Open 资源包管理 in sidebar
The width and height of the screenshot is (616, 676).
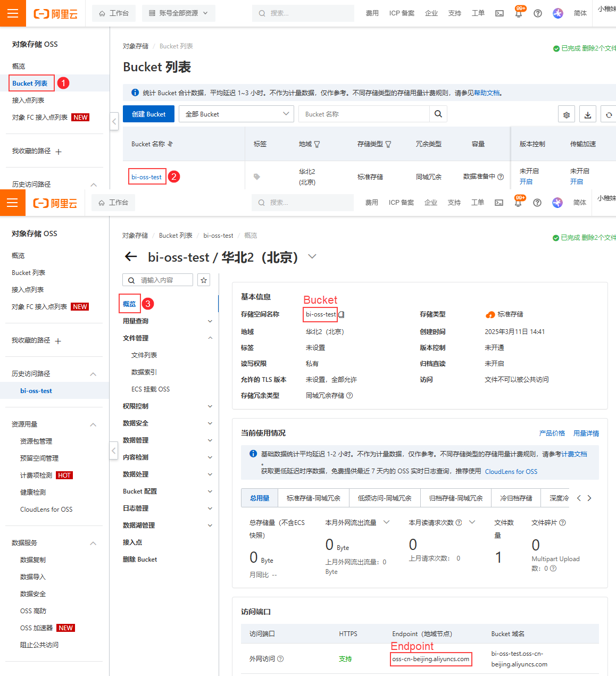pyautogui.click(x=36, y=441)
